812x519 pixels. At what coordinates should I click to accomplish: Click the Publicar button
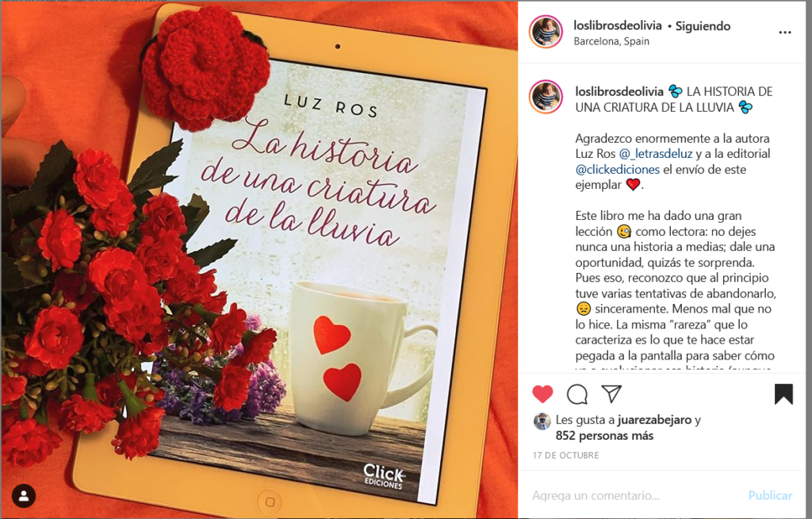(770, 496)
